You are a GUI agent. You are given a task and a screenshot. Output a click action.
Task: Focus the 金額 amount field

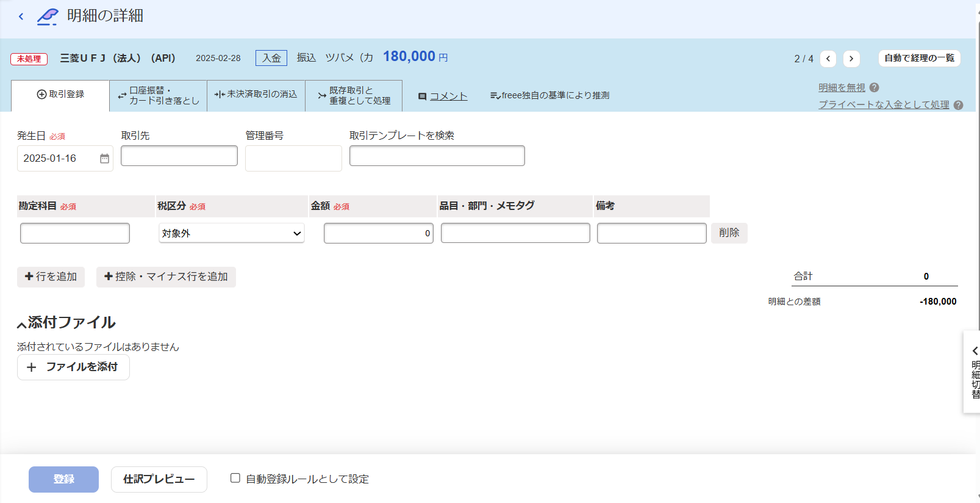click(378, 233)
